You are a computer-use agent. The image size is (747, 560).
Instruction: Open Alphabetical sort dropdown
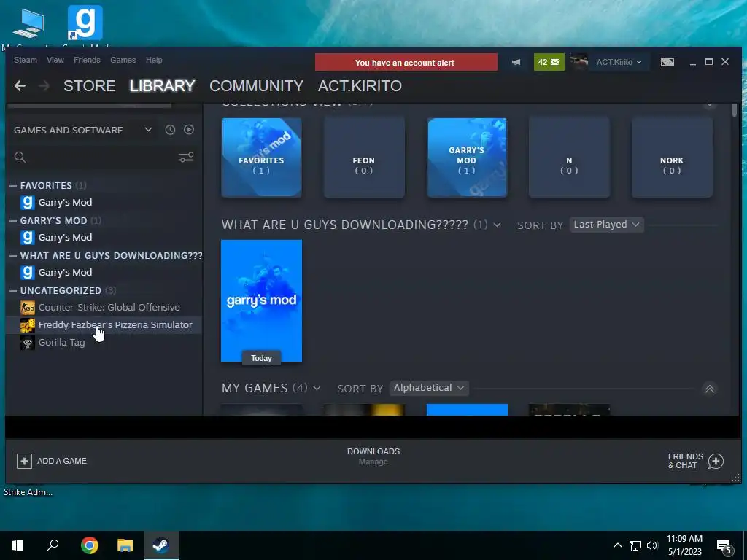pos(429,388)
